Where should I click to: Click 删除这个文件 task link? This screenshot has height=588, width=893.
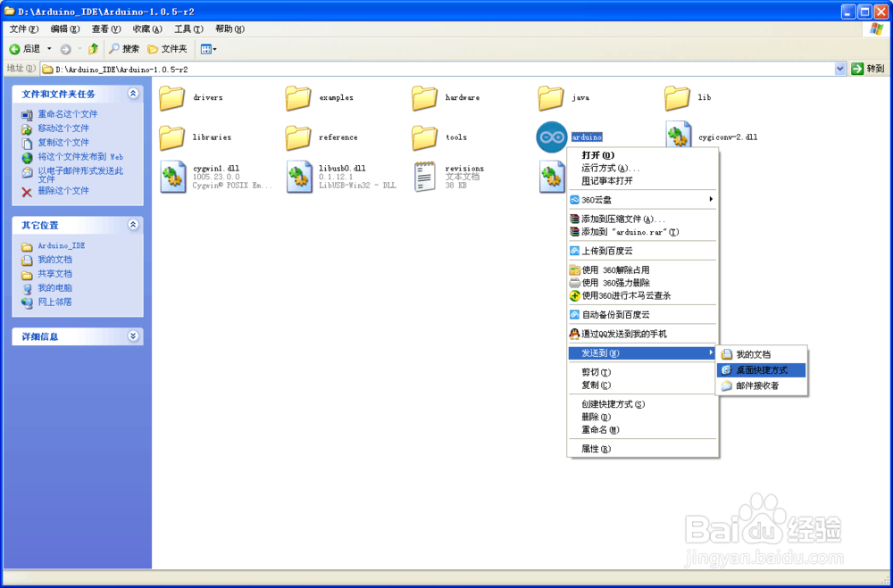pyautogui.click(x=63, y=191)
